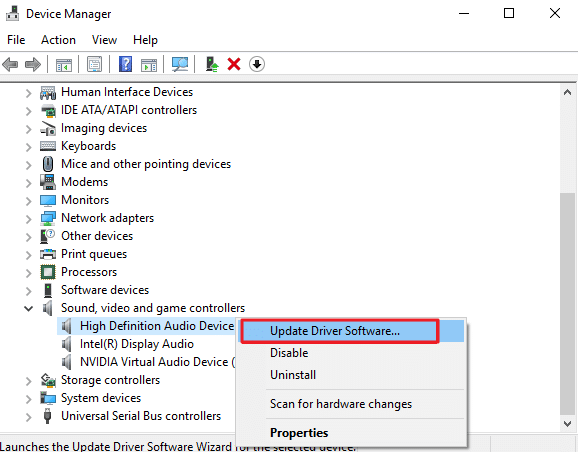Open the Help menu
The height and width of the screenshot is (452, 578).
coord(145,40)
